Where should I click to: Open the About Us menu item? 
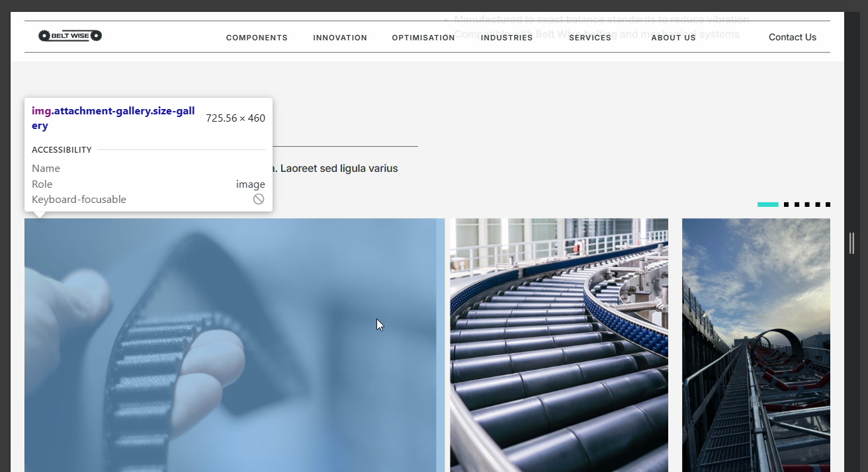[x=673, y=38]
